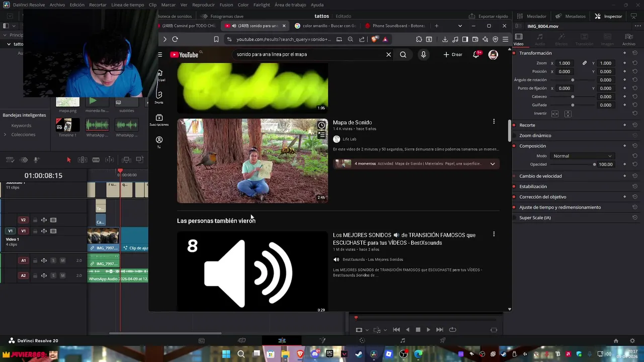The width and height of the screenshot is (644, 362).
Task: Switch to color amarillo browser tab
Action: 325,26
